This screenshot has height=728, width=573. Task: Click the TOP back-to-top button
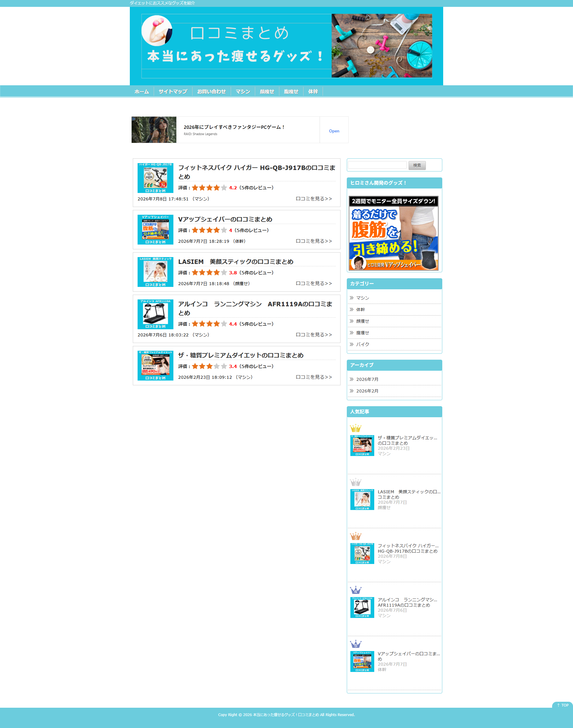[x=563, y=705]
